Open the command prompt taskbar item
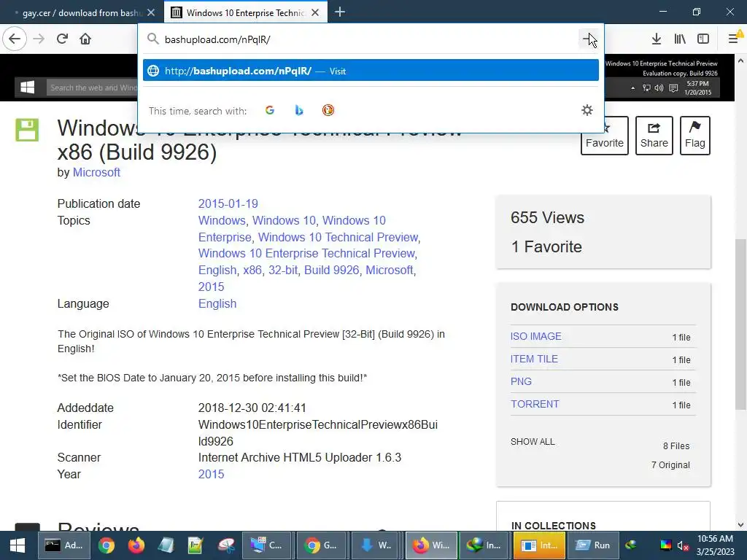747x560 pixels. pyautogui.click(x=63, y=545)
